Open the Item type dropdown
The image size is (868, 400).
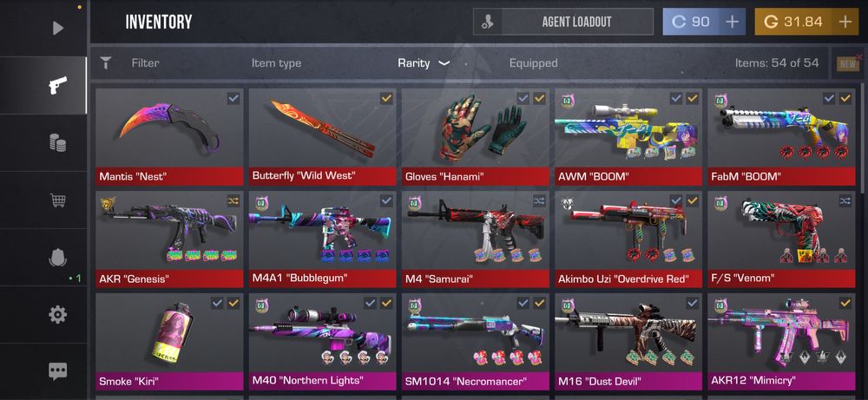tap(276, 63)
